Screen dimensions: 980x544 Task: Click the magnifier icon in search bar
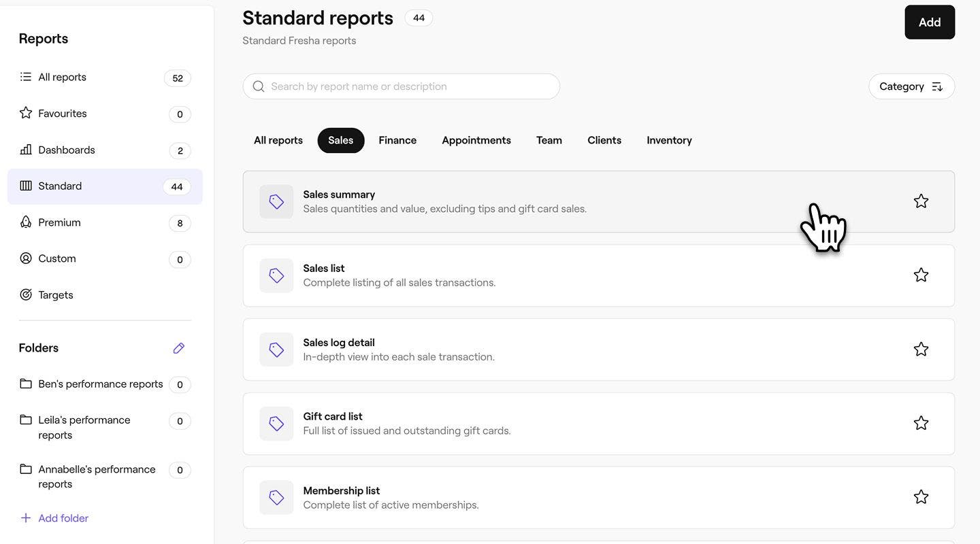click(259, 86)
